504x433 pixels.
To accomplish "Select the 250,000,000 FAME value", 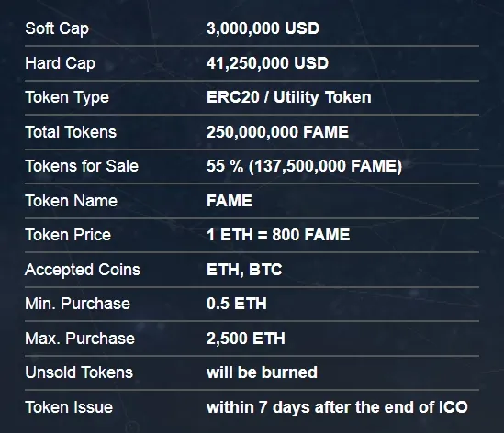I will (277, 132).
